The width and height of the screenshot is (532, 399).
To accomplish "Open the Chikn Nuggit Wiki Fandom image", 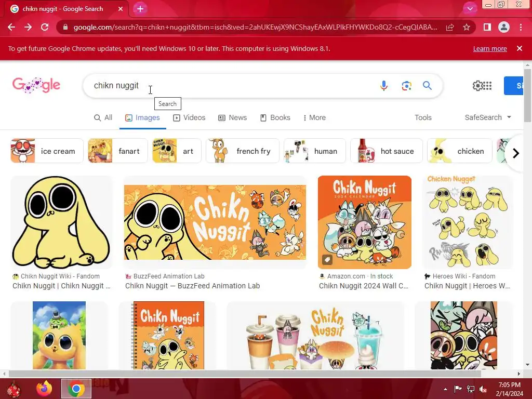I will 61,222.
